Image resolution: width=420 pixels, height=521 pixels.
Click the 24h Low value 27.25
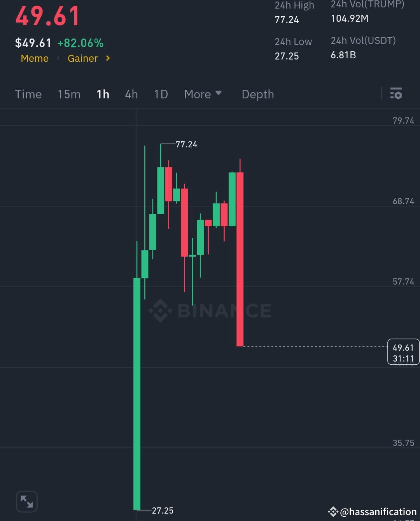tap(287, 56)
